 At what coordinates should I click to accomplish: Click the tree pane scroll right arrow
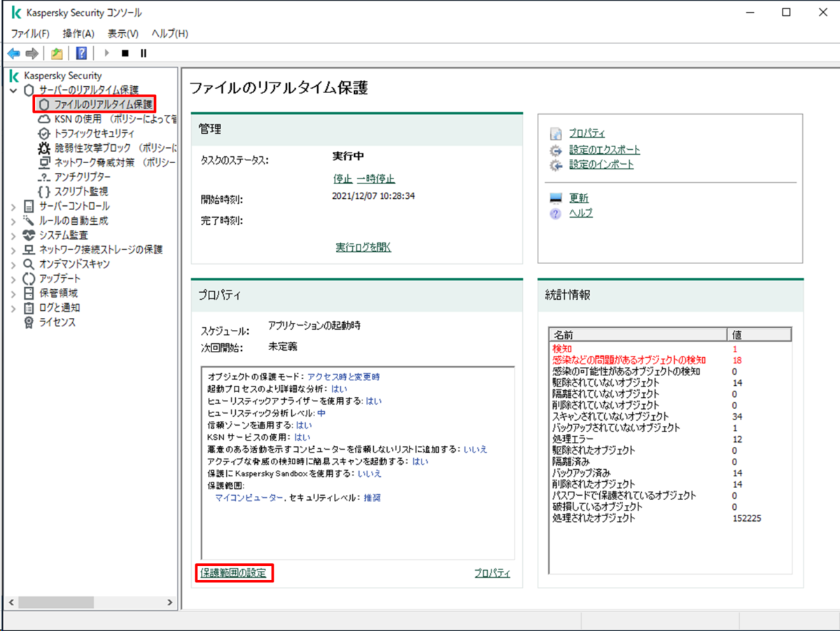[170, 602]
